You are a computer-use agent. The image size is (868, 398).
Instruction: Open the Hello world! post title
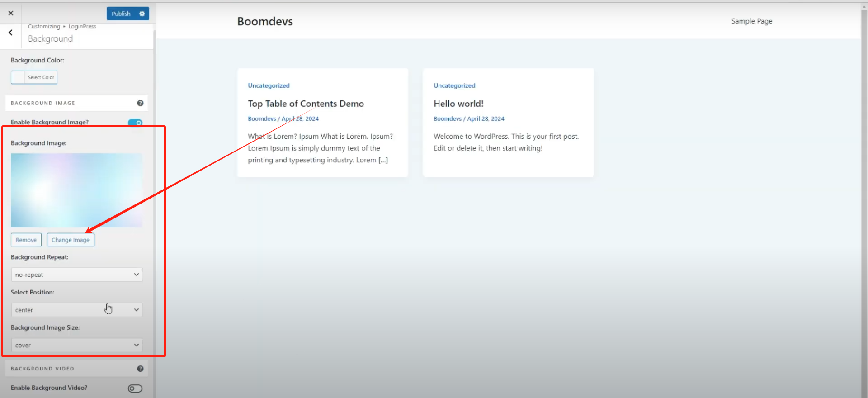click(458, 104)
